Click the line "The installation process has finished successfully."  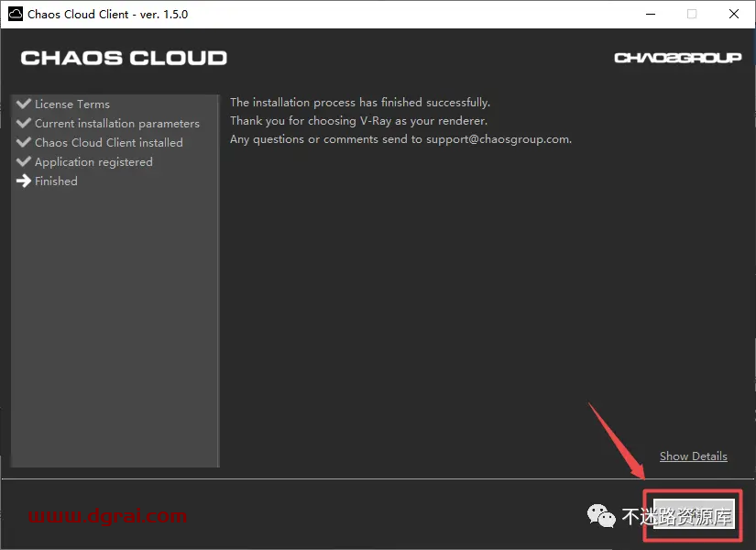point(360,103)
